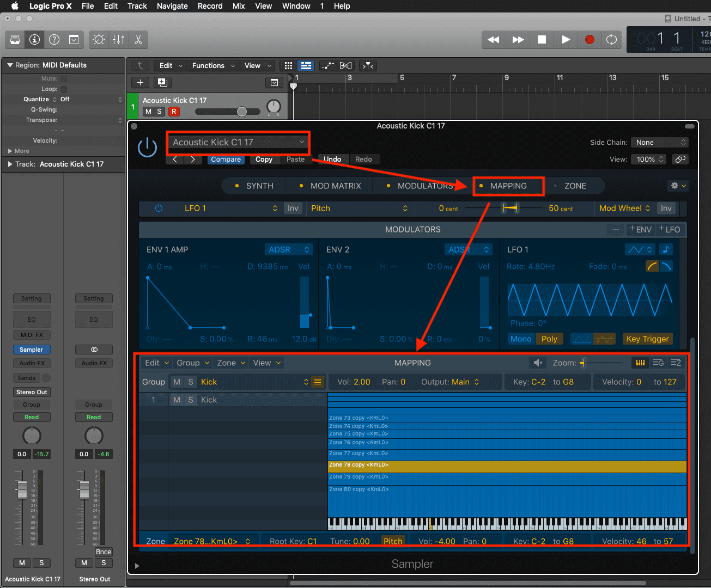Toggle mapping preview speaker icon
This screenshot has width=711, height=588.
[x=538, y=363]
